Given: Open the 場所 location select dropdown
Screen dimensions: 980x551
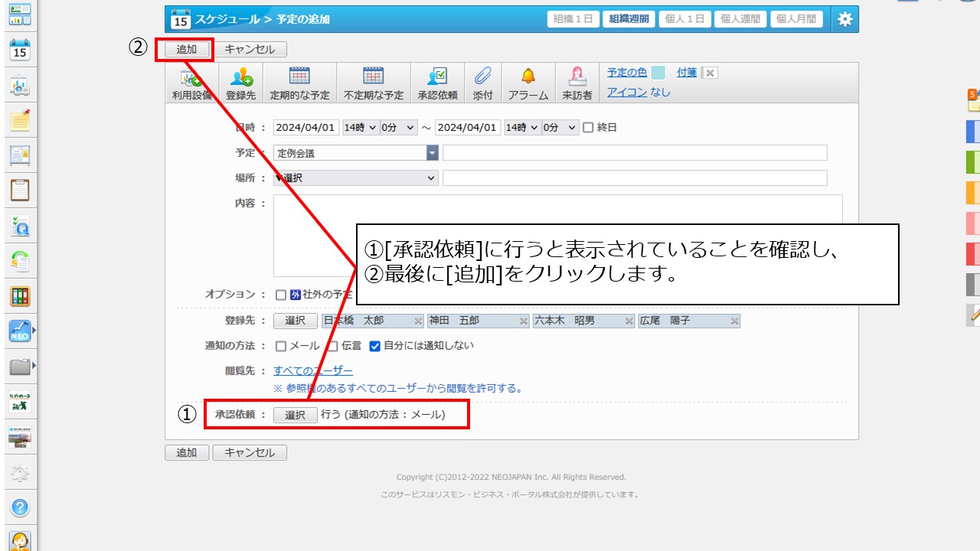Looking at the screenshot, I should tap(356, 178).
